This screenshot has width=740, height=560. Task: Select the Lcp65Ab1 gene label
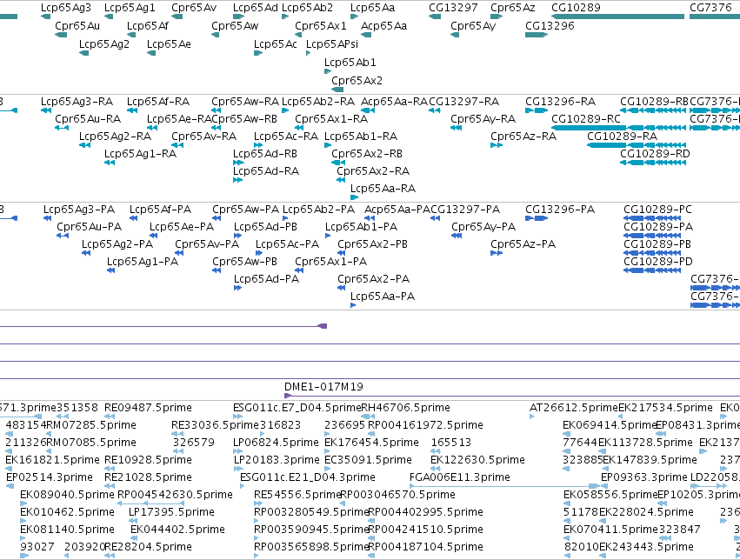(x=350, y=63)
